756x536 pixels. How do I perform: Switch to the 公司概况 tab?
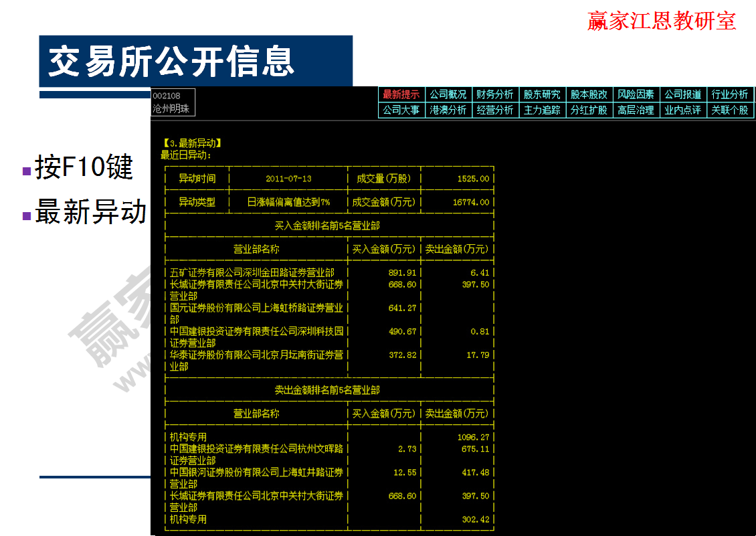pos(449,94)
